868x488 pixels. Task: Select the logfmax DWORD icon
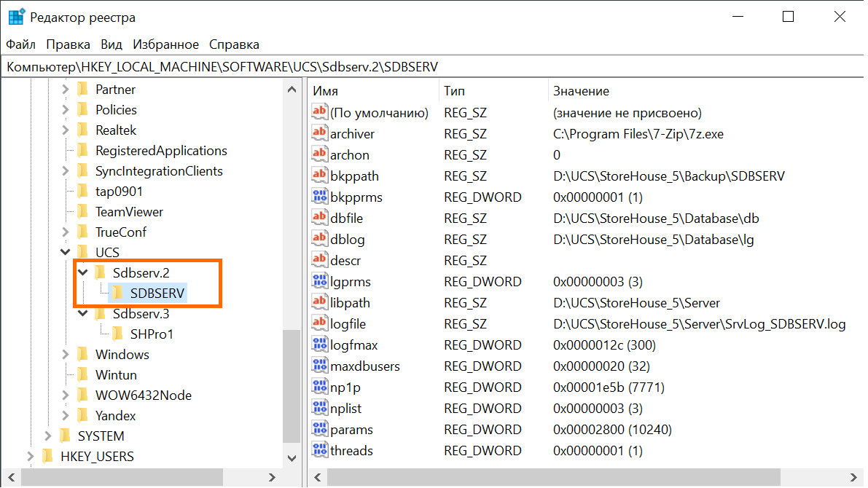(x=319, y=345)
